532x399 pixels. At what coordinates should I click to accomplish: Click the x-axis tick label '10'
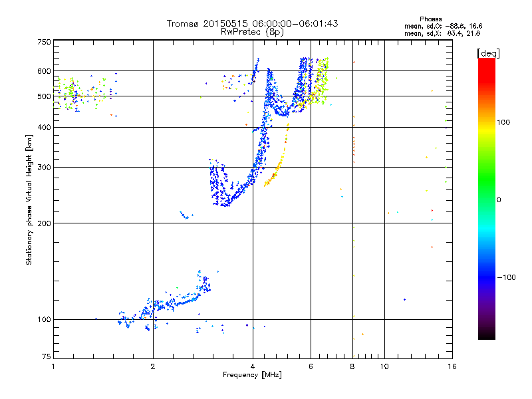click(x=384, y=366)
